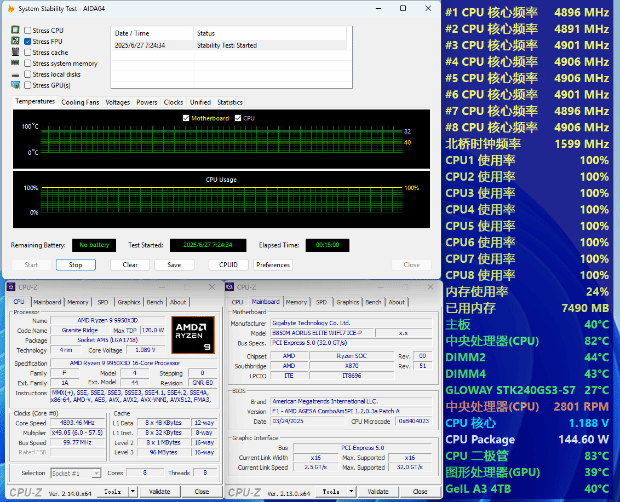The image size is (620, 502).
Task: Click the AIDA64 flame icon in title bar
Action: coord(11,8)
